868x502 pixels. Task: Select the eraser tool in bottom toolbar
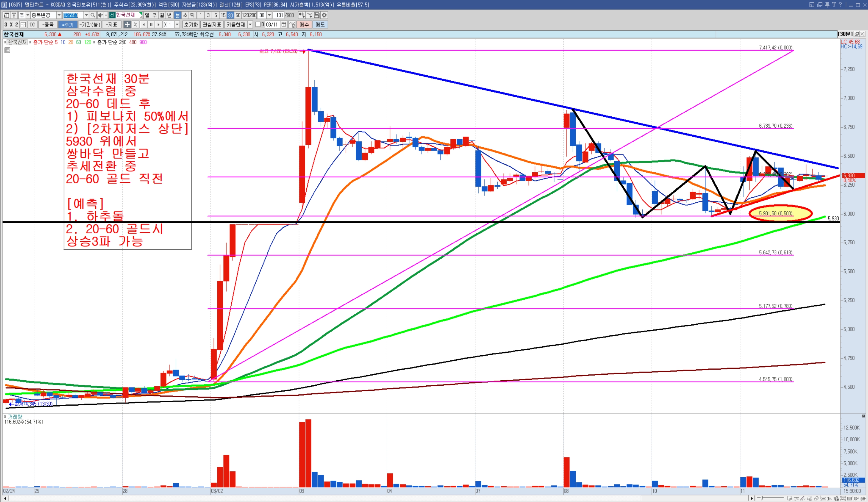coord(816,499)
